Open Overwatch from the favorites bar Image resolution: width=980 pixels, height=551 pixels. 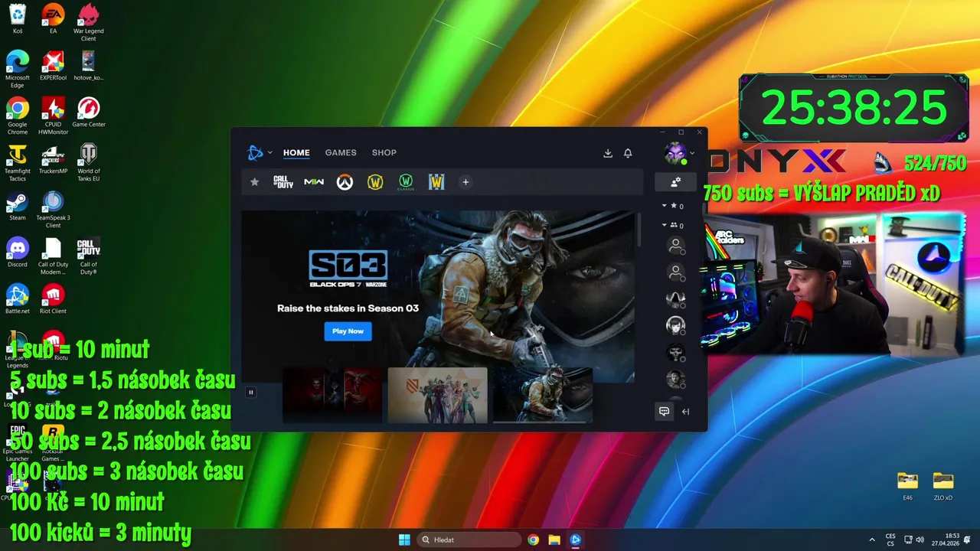point(345,182)
